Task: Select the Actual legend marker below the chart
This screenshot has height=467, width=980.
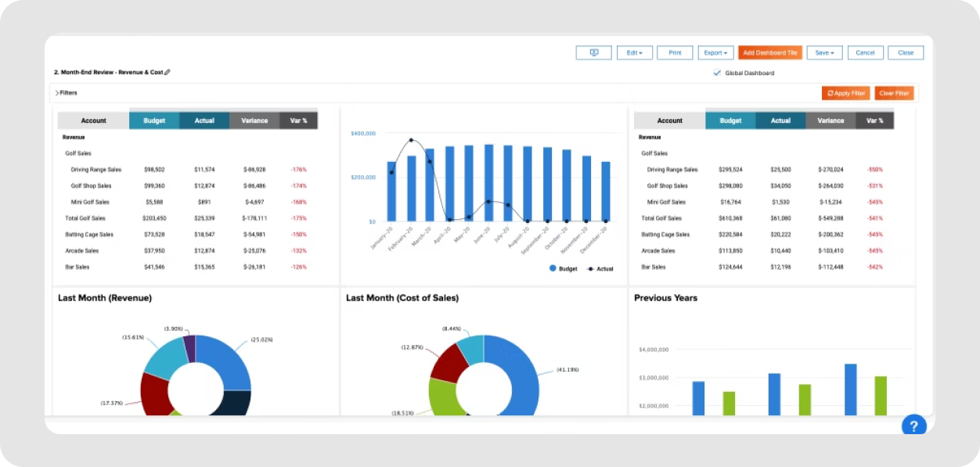Action: point(592,268)
